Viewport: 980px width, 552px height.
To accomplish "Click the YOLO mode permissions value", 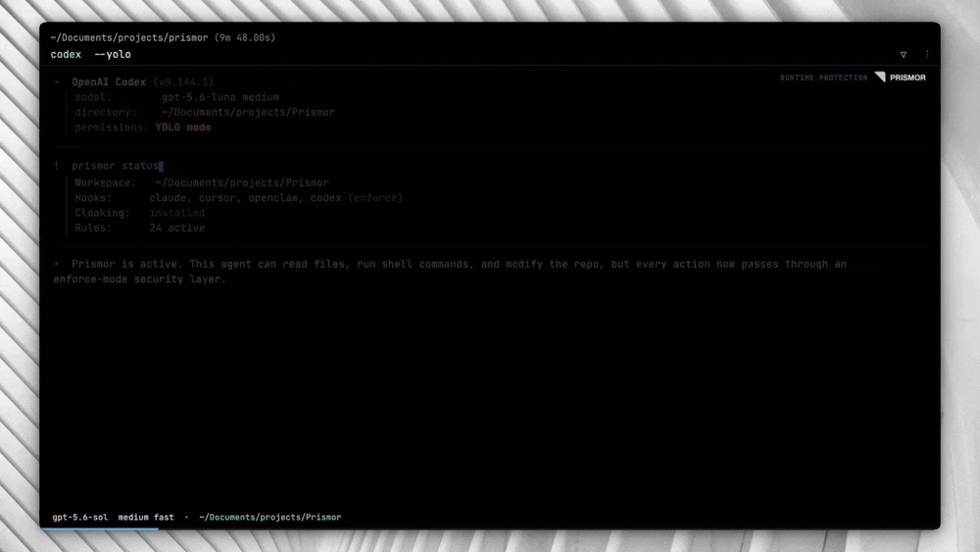I will click(183, 126).
